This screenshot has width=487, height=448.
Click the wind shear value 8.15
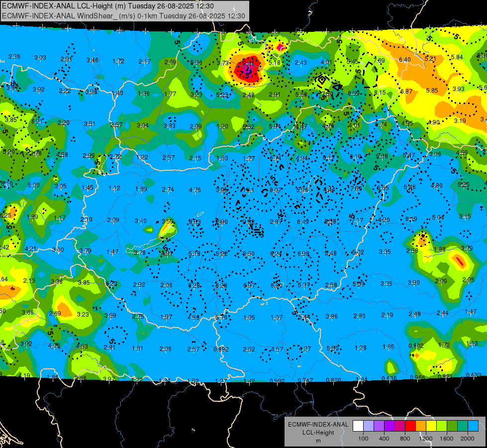pyautogui.click(x=380, y=92)
